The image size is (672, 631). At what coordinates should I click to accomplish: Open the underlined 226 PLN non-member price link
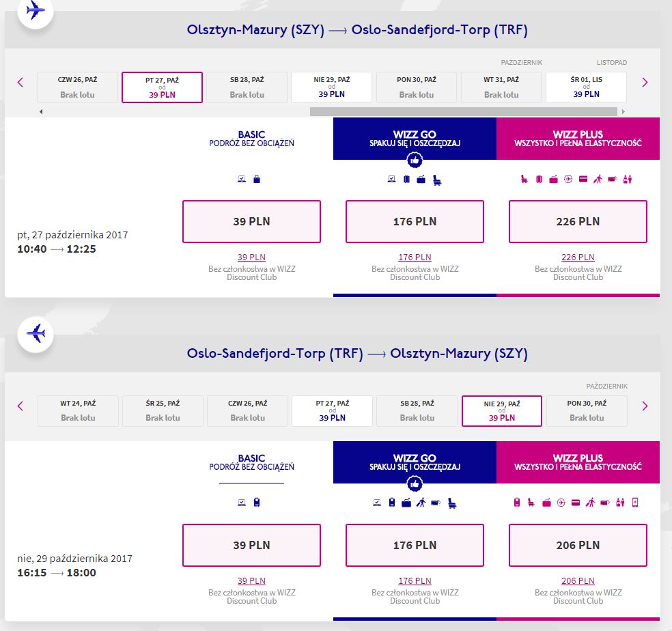578,257
